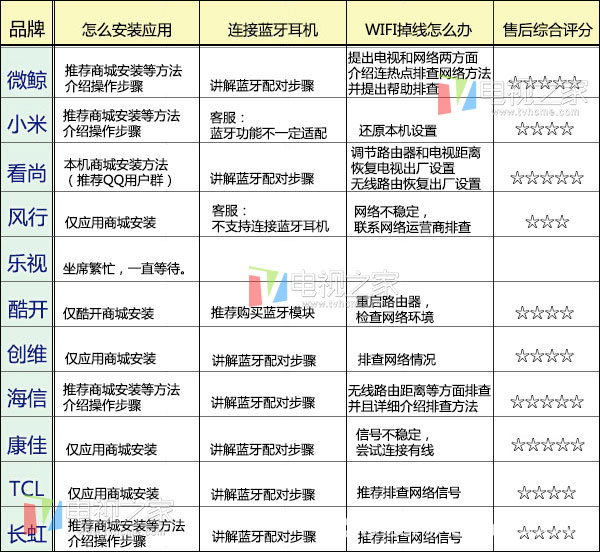Click TCL row's four-star rating
The image size is (600, 552).
click(x=546, y=492)
